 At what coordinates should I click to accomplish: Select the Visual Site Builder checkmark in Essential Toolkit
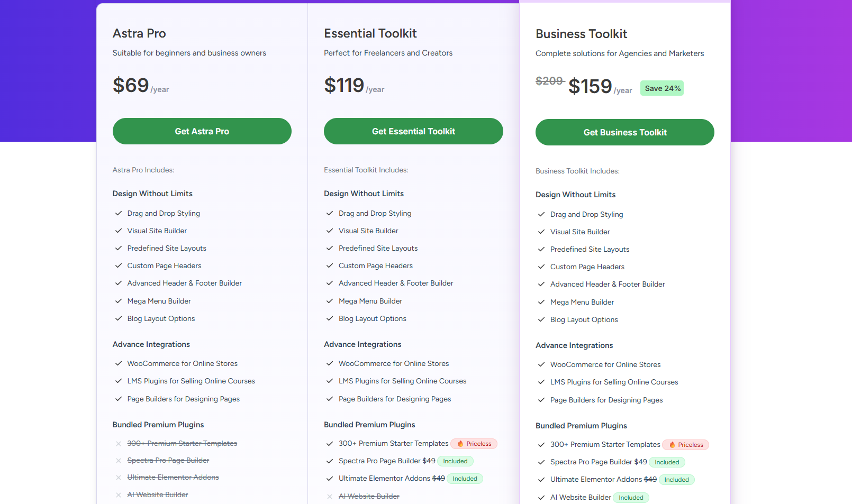coord(330,231)
